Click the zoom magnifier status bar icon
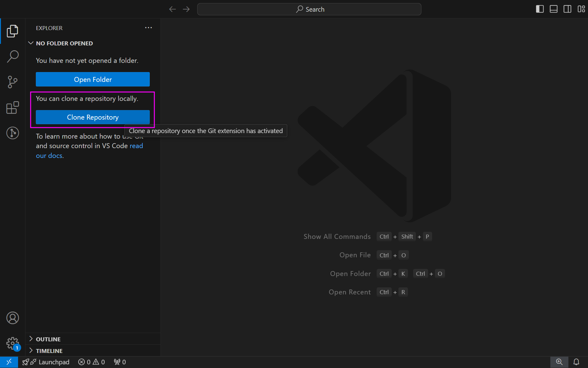588x368 pixels. 559,362
